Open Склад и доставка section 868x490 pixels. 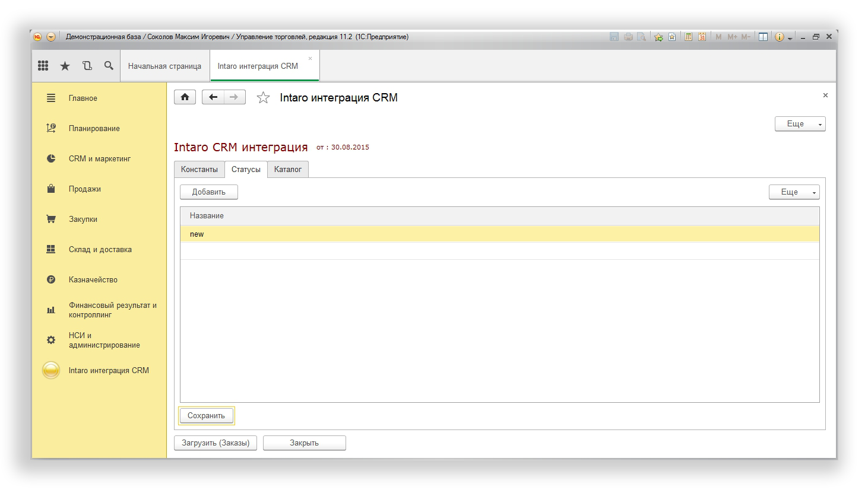[x=100, y=250]
